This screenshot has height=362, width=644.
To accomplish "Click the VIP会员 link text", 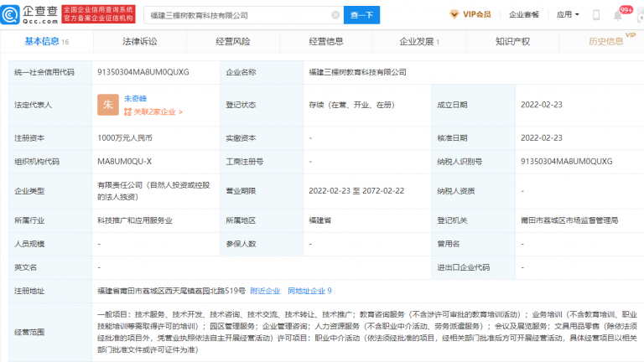I will (x=477, y=14).
